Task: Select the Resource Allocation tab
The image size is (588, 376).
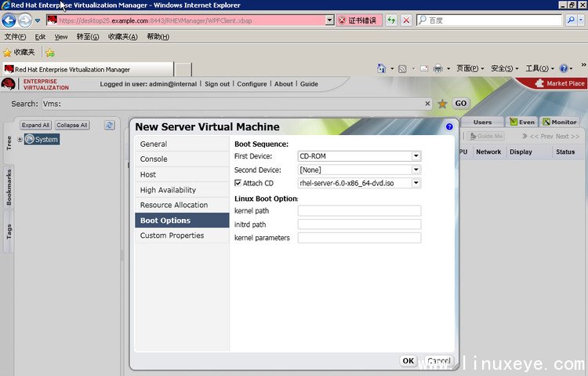Action: coord(182,205)
